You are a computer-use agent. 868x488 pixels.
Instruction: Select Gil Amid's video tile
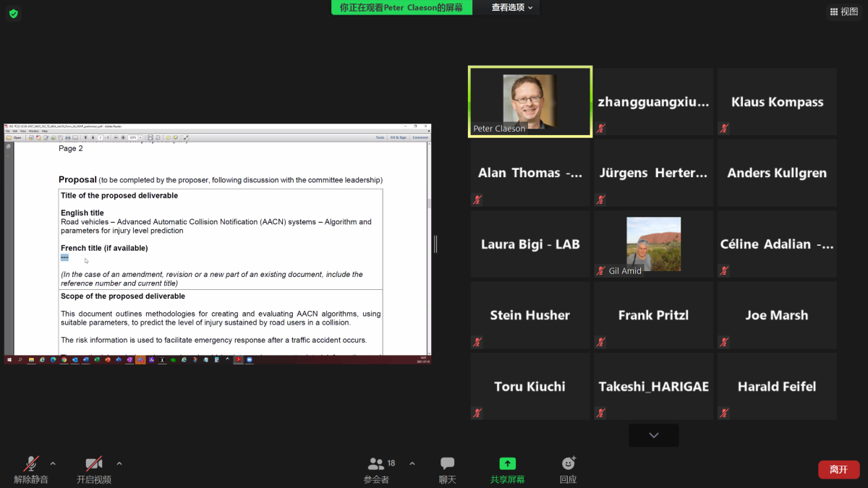(x=653, y=244)
